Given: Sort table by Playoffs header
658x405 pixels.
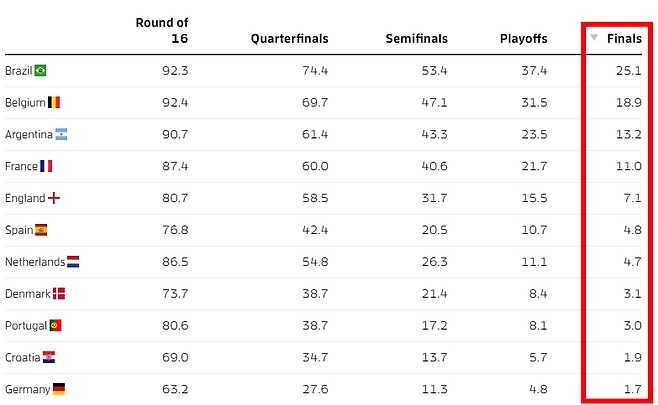Looking at the screenshot, I should (523, 39).
